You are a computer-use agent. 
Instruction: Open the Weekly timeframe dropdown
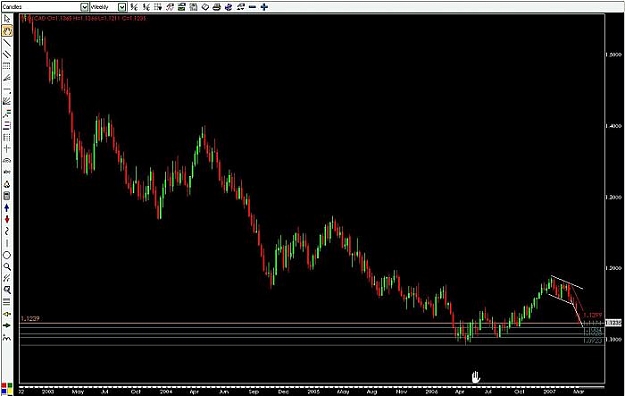(x=122, y=7)
